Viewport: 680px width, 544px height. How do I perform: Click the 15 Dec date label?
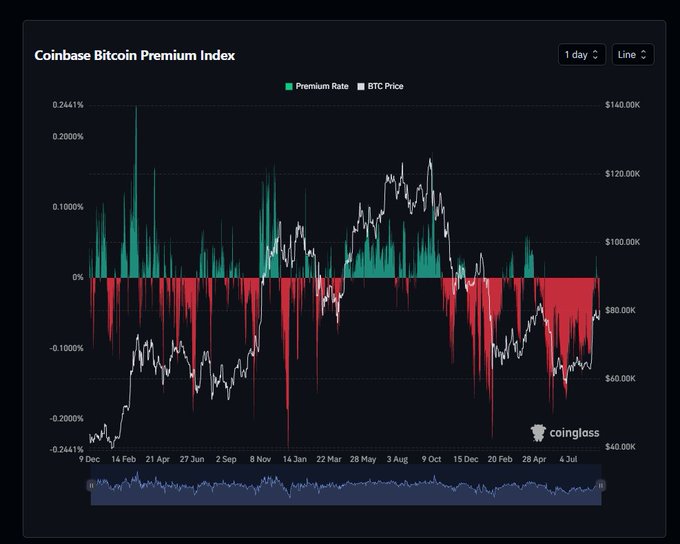coord(465,459)
